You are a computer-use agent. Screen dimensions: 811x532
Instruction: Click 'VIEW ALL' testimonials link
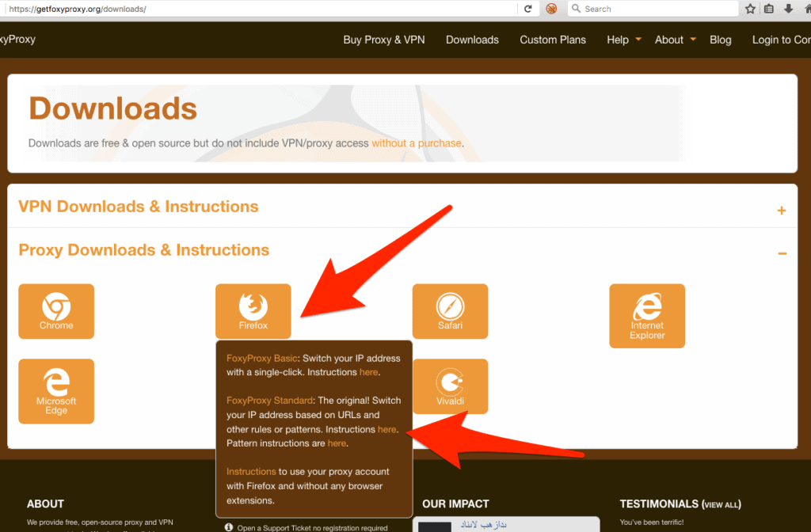pos(722,504)
